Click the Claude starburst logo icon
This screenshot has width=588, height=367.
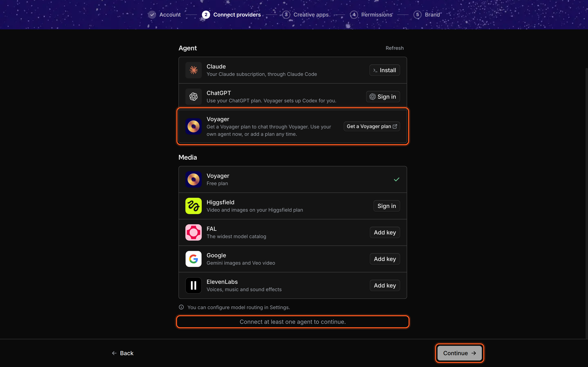[x=193, y=70]
